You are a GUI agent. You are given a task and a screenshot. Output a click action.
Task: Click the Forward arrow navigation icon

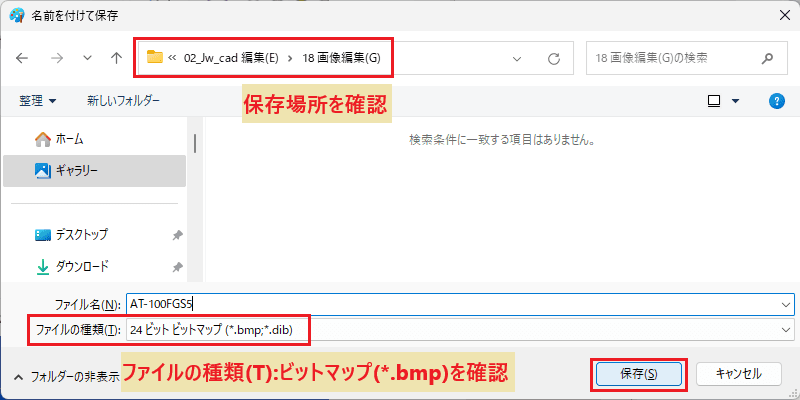point(57,58)
